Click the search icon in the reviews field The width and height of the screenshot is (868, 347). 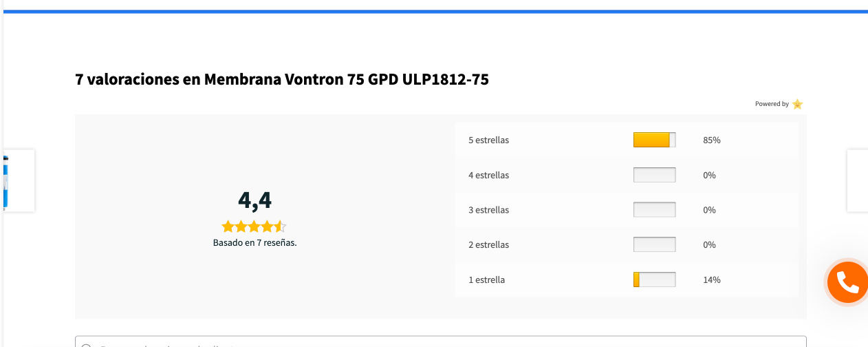(87, 346)
